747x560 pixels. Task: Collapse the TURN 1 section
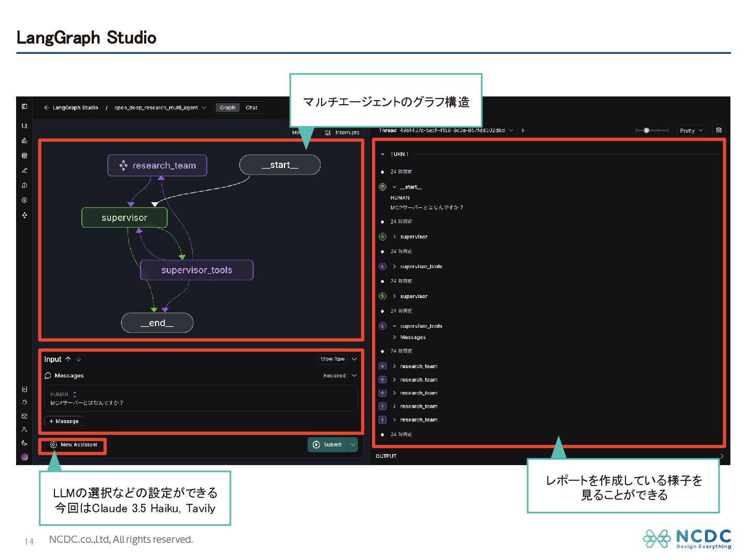(x=383, y=154)
